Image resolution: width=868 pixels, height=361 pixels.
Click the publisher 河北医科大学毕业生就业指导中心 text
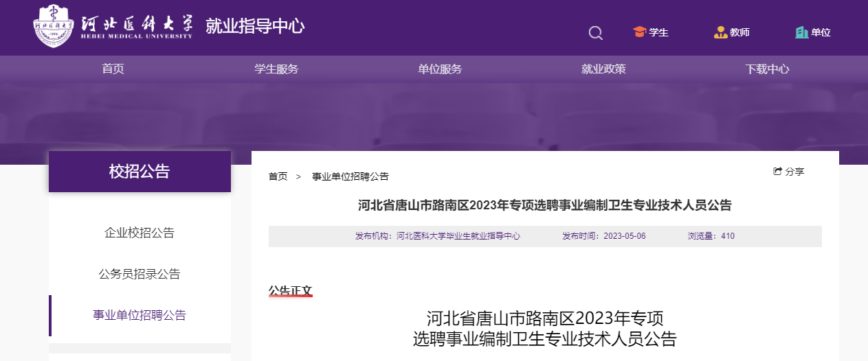coord(458,235)
